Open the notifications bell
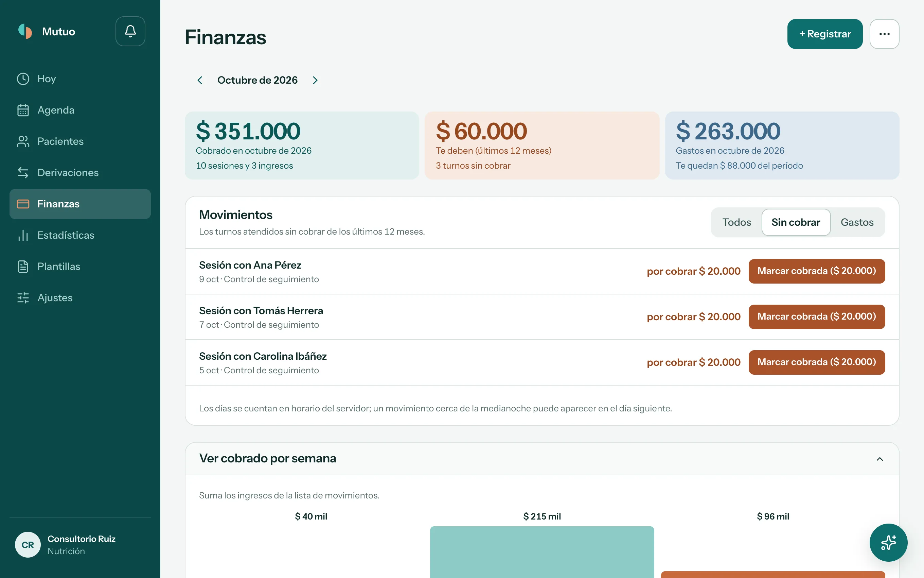Screen dimensions: 924x578 point(130,31)
